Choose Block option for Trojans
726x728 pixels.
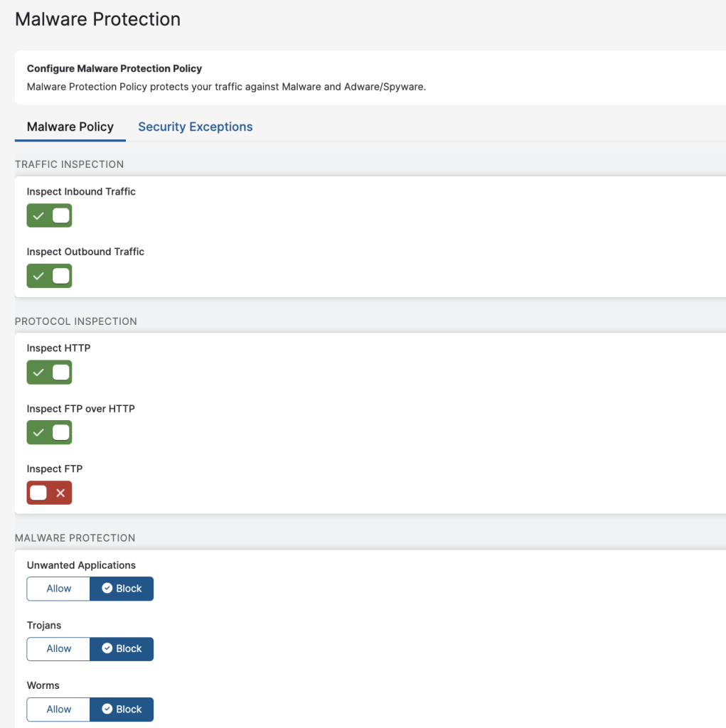click(x=122, y=648)
